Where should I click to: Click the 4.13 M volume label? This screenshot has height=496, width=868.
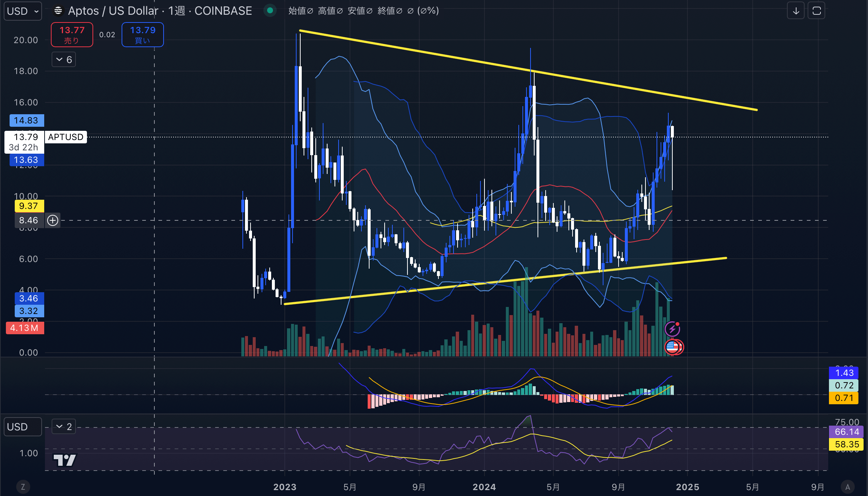25,328
